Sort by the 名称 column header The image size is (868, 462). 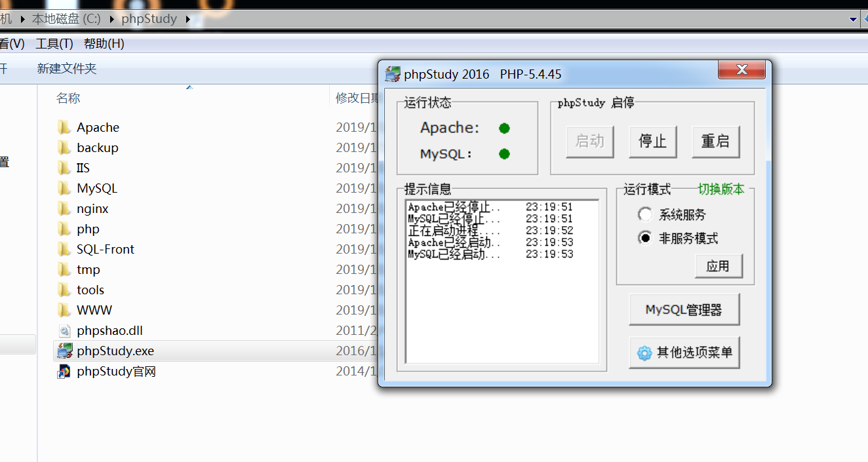click(x=68, y=98)
